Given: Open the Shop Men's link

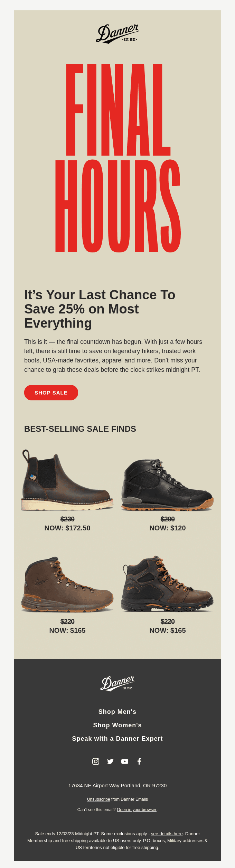Looking at the screenshot, I should 117,711.
